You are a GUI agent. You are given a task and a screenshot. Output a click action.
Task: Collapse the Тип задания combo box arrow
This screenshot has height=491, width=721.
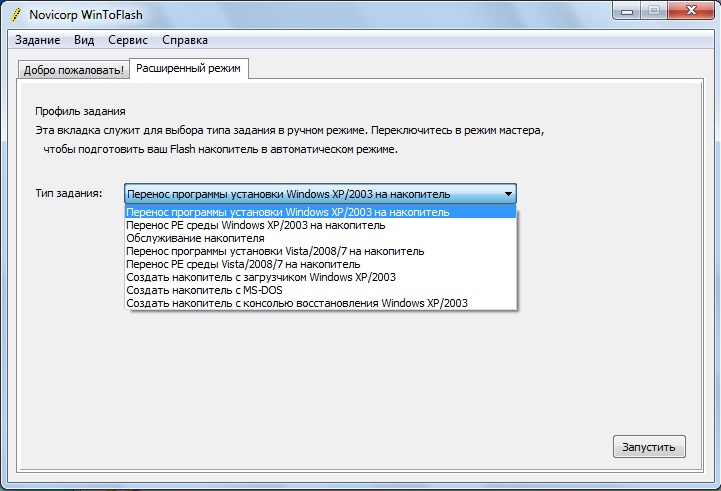tap(508, 194)
